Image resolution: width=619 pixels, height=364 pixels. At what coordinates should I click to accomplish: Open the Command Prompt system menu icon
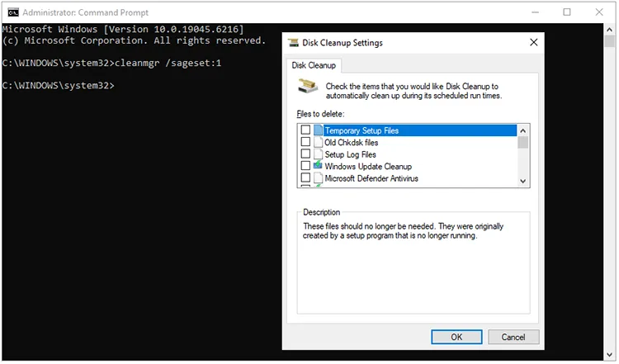pos(13,12)
